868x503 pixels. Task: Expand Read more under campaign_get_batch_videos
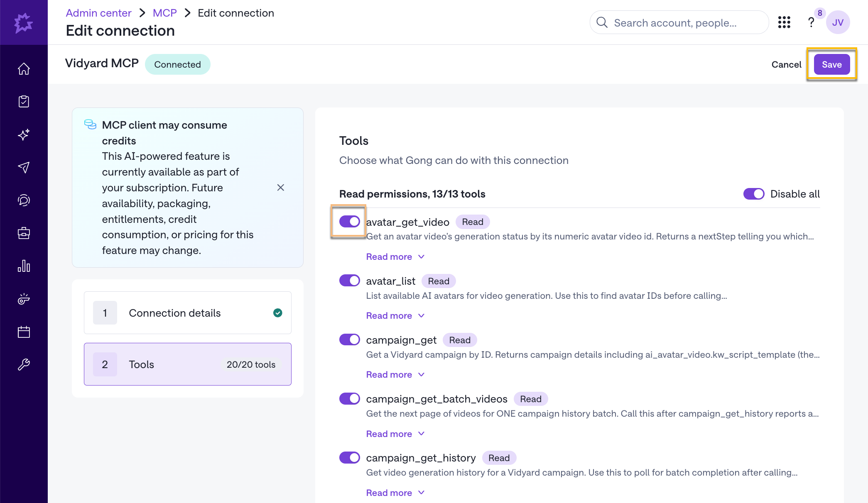coord(395,434)
